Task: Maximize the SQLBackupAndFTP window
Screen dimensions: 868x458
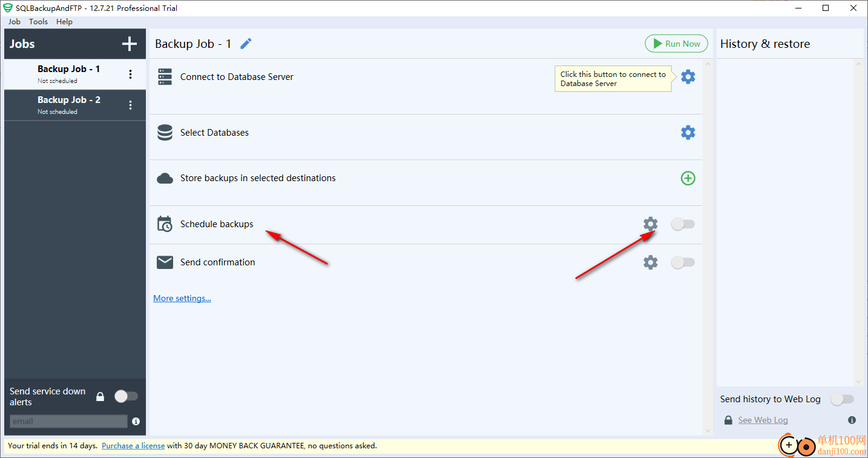Action: click(x=826, y=8)
